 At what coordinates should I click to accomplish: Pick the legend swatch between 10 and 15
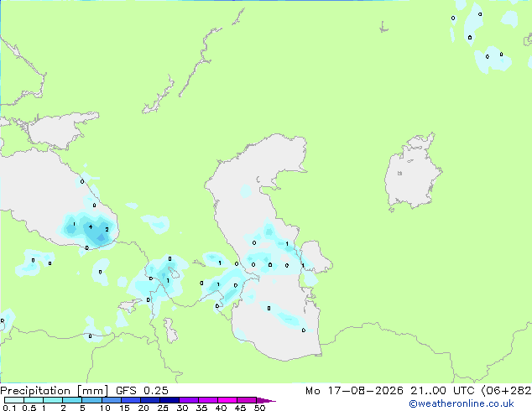click(111, 400)
